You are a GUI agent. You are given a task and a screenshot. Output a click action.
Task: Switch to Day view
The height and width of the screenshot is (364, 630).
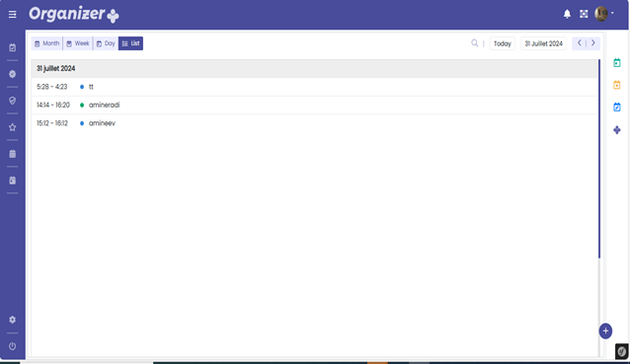click(x=106, y=43)
